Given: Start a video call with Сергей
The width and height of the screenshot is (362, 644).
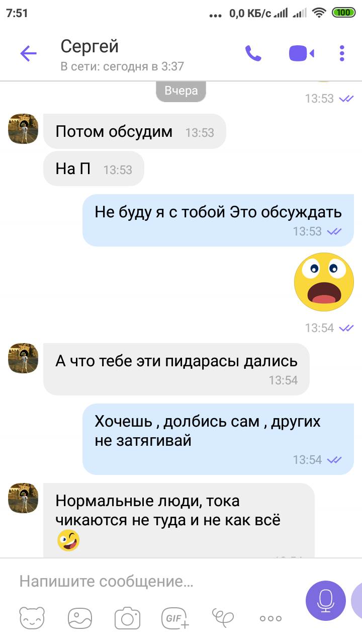Looking at the screenshot, I should (302, 53).
